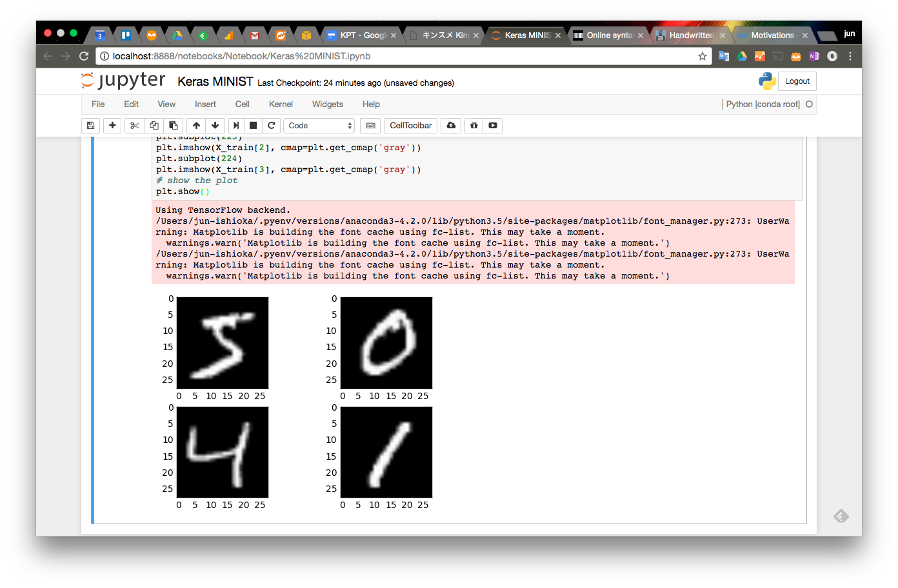Go back in the browser
The width and height of the screenshot is (898, 588).
tap(48, 56)
